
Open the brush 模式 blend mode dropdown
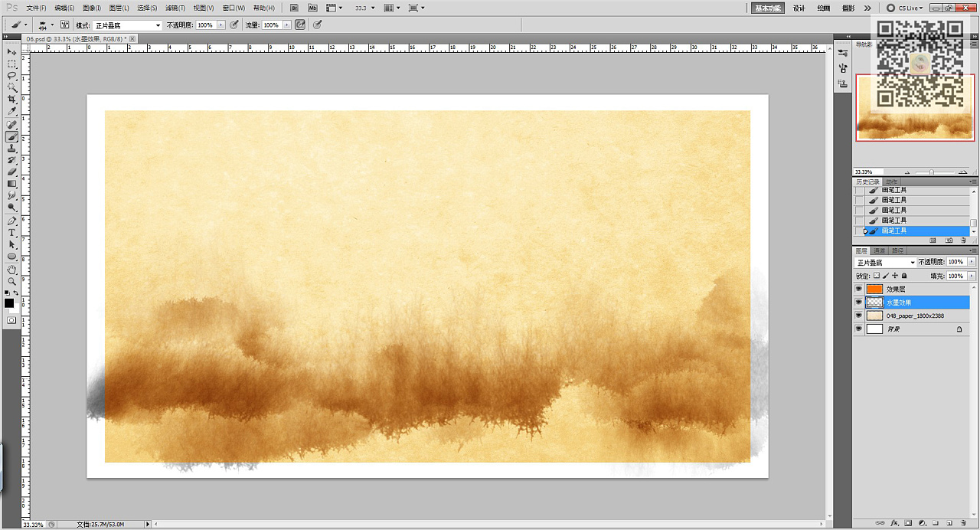[127, 25]
